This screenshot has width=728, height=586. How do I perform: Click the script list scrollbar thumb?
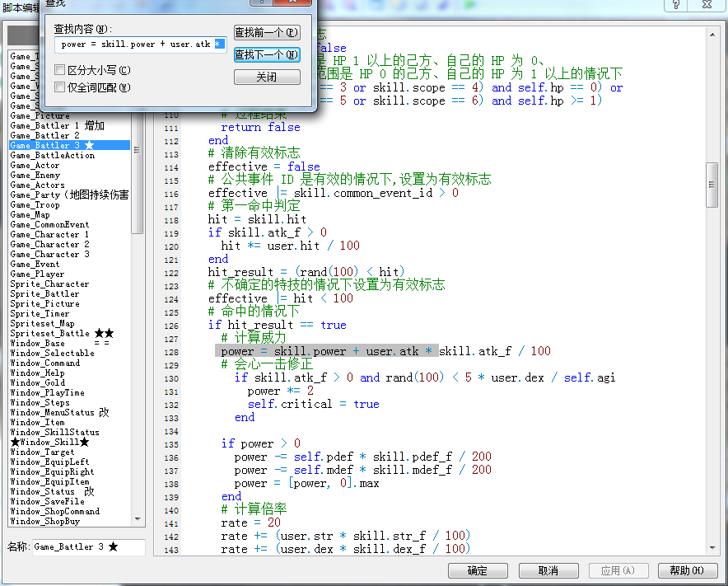click(x=137, y=172)
